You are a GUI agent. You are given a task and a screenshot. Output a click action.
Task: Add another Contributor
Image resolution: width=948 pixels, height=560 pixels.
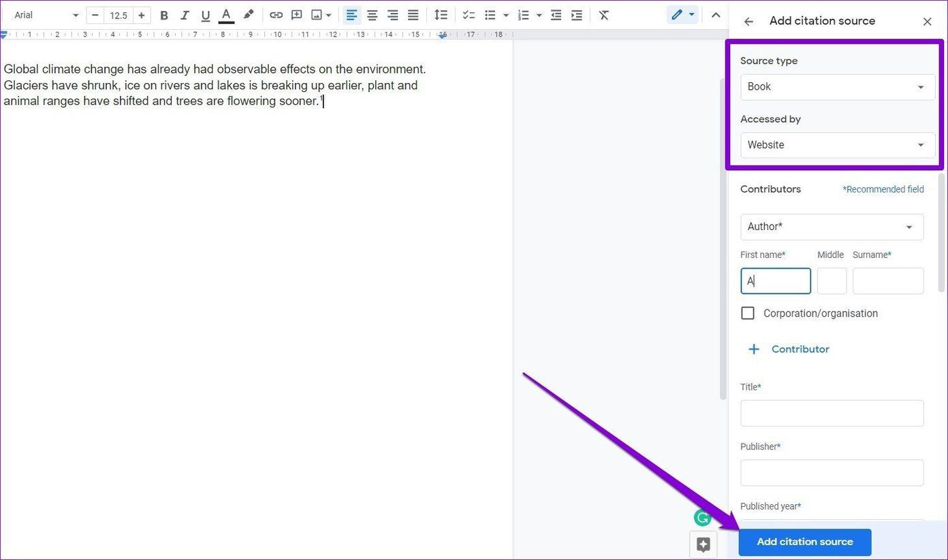coord(788,349)
